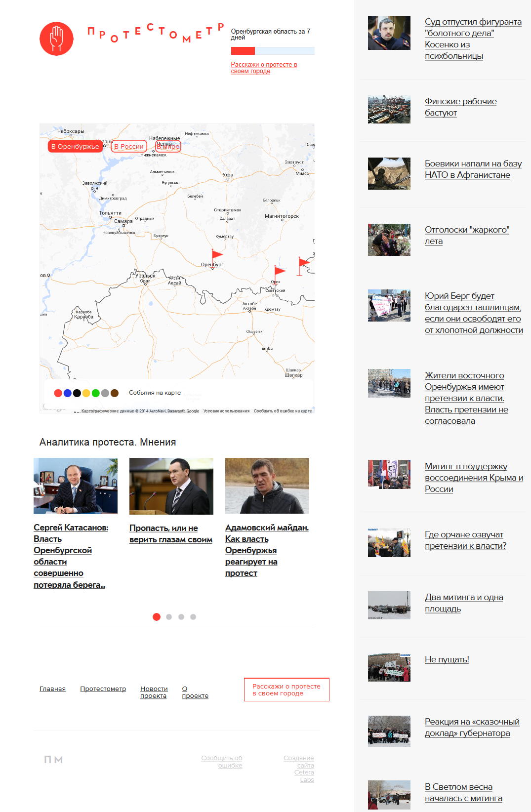
Task: Open 'Финские рабочие бастуют' news link
Action: [460, 107]
